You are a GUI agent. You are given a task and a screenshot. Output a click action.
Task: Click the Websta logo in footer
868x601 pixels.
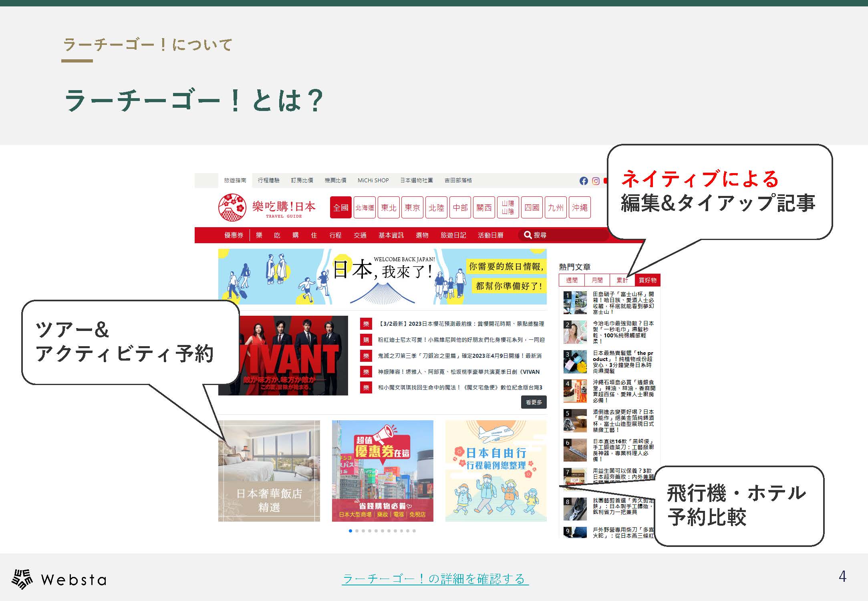(59, 579)
